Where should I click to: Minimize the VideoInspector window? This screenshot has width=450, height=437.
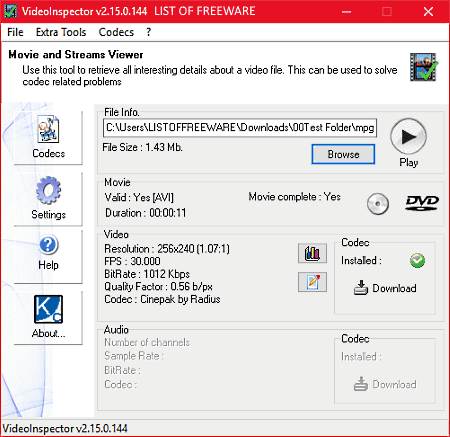tap(347, 12)
